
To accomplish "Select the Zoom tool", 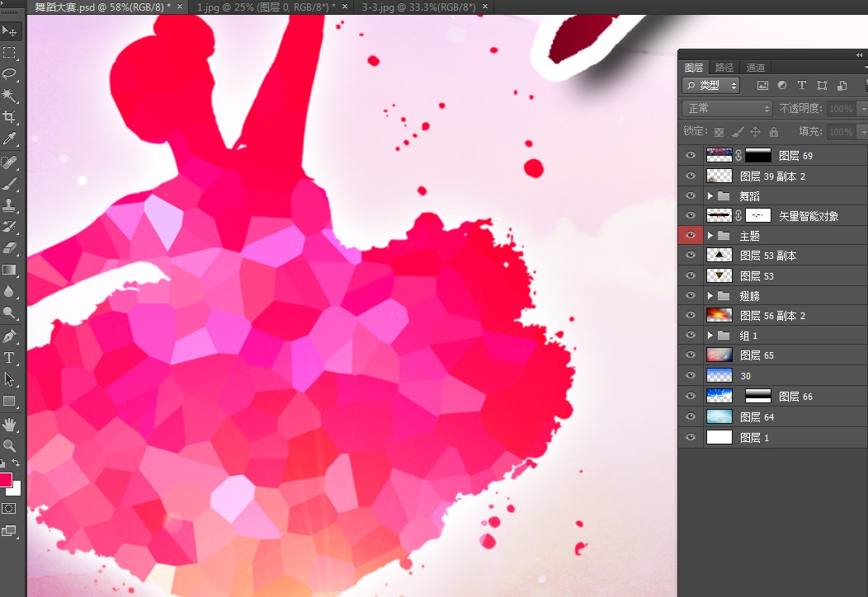I will tap(9, 446).
